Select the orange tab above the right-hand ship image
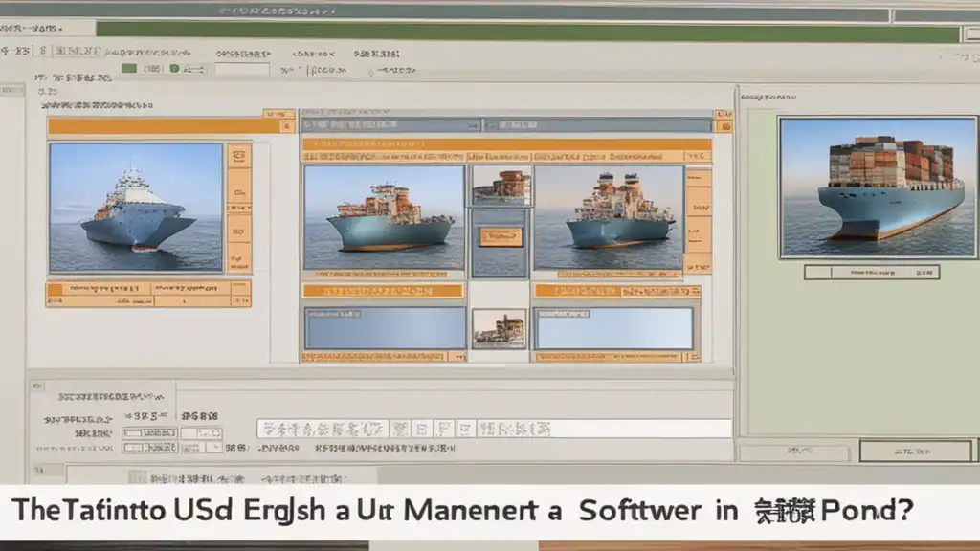This screenshot has width=980, height=551. [608, 157]
